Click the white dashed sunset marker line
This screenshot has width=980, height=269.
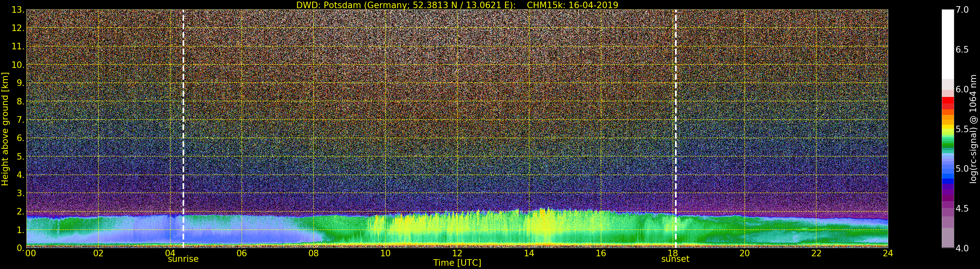point(676,129)
